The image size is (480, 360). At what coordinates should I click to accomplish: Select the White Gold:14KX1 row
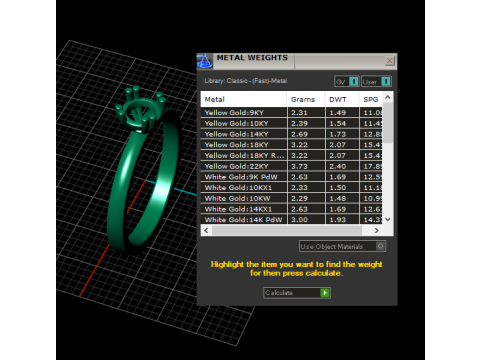[x=292, y=209]
